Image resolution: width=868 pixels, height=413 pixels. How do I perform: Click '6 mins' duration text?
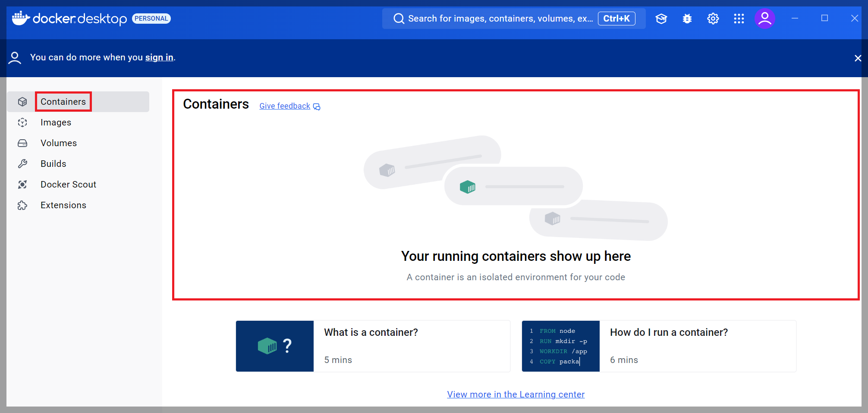tap(624, 360)
